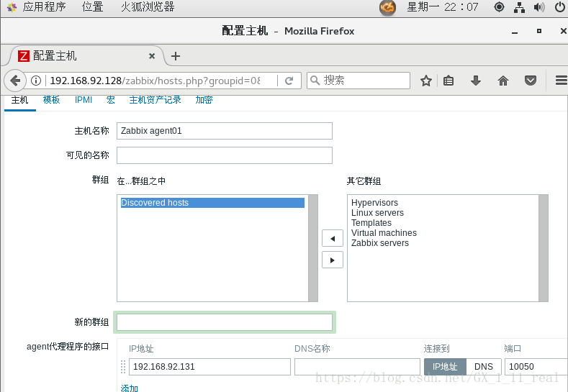Screen dimensions: 568x392
Task: Select DNS as the connect-to option
Action: point(484,367)
